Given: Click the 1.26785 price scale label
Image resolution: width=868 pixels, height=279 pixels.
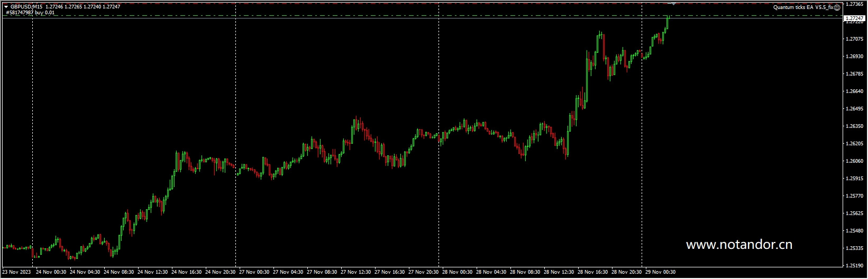Looking at the screenshot, I should (x=854, y=74).
